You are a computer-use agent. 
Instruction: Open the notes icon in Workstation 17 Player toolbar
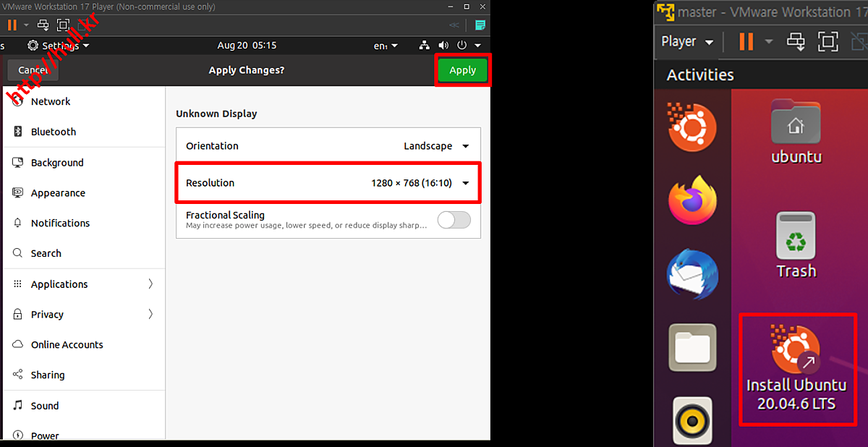point(480,25)
